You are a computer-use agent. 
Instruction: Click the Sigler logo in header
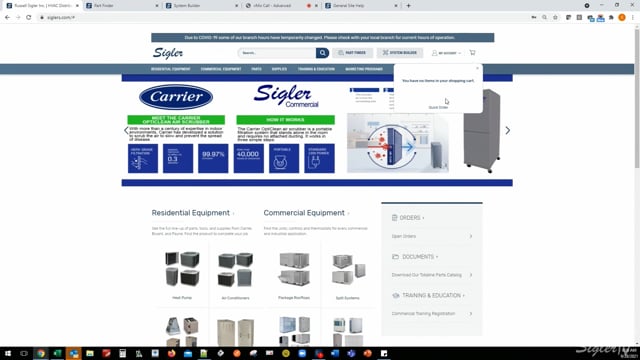click(168, 53)
